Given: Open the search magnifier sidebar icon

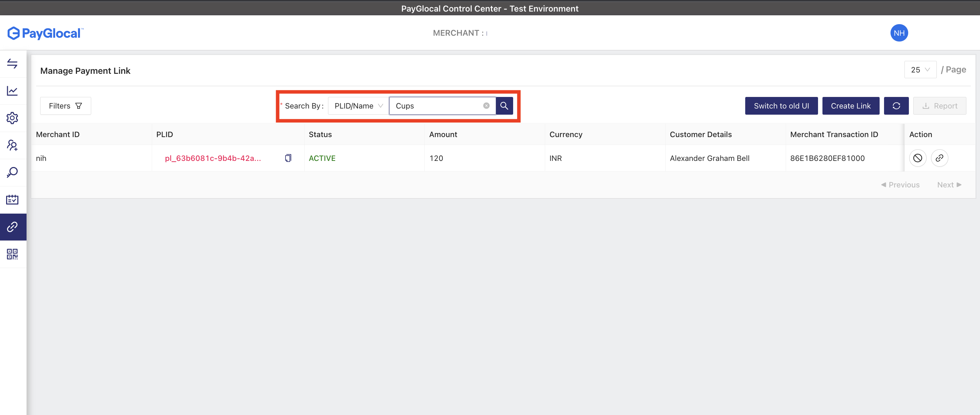Looking at the screenshot, I should tap(12, 172).
